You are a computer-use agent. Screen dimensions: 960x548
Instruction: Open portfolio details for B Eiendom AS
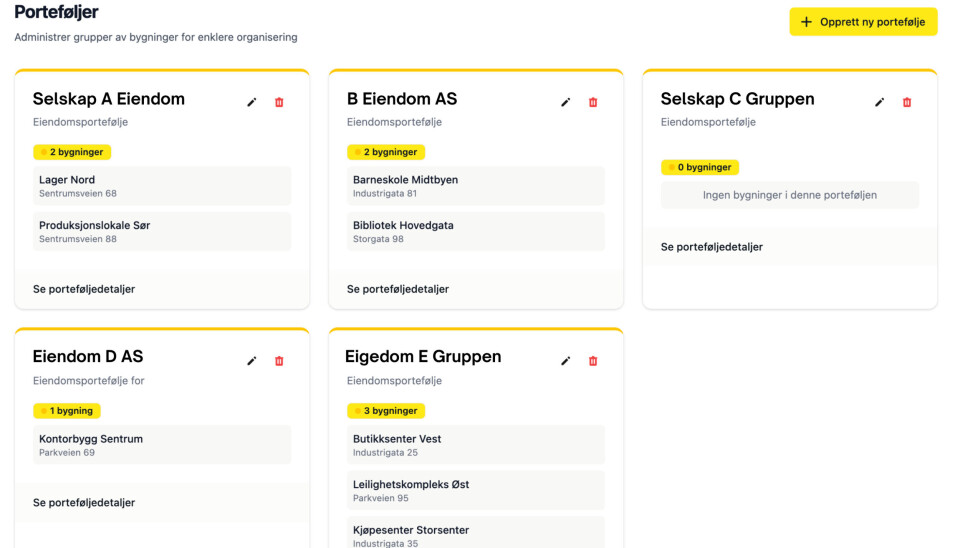[398, 289]
